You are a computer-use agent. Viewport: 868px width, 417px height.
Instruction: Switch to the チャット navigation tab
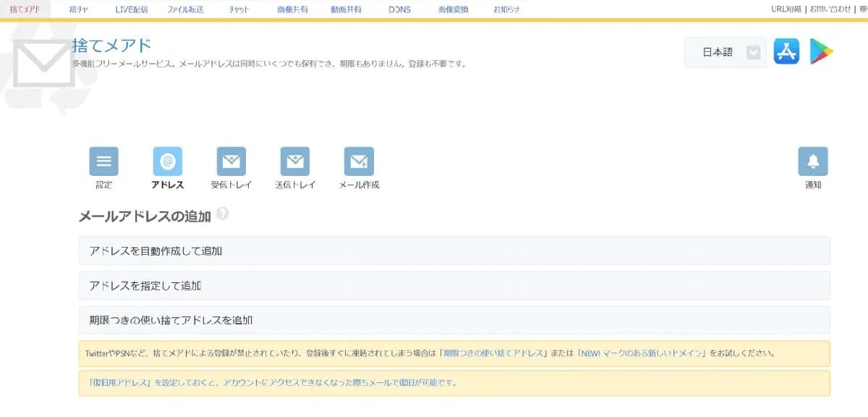click(x=239, y=9)
